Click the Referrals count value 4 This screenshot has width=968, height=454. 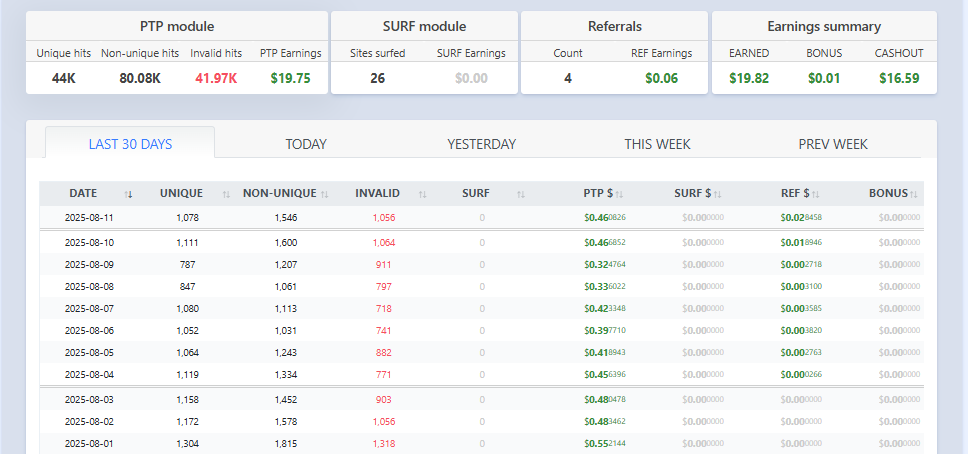click(x=567, y=78)
